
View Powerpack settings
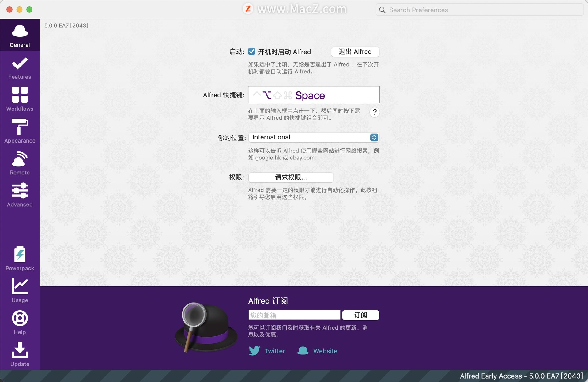point(19,258)
